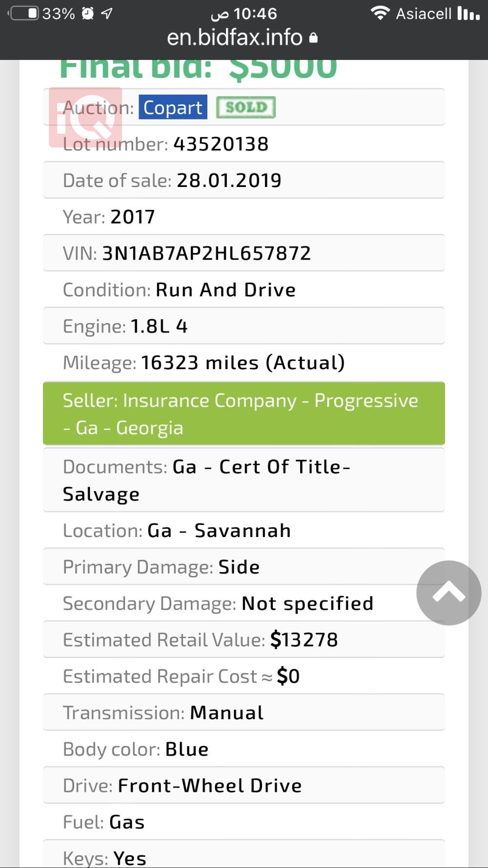Select the green Seller Progressive row
This screenshot has height=868, width=488.
[x=244, y=413]
